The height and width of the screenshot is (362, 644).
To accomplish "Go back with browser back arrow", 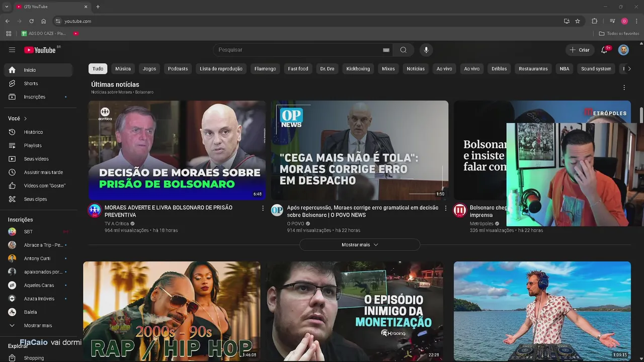I will [x=7, y=21].
